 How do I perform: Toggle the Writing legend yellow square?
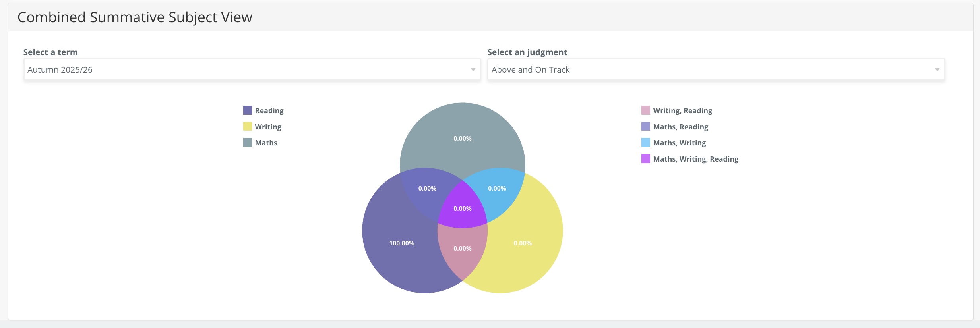248,126
